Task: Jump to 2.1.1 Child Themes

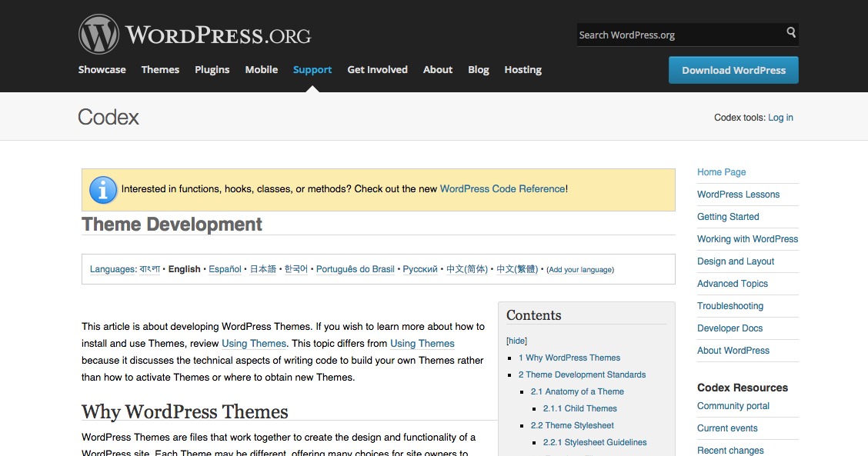Action: pos(580,408)
